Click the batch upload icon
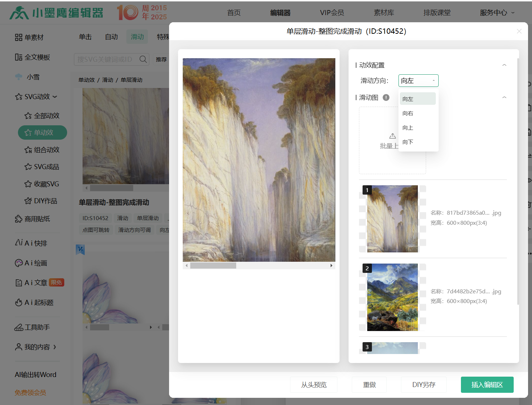 (392, 136)
